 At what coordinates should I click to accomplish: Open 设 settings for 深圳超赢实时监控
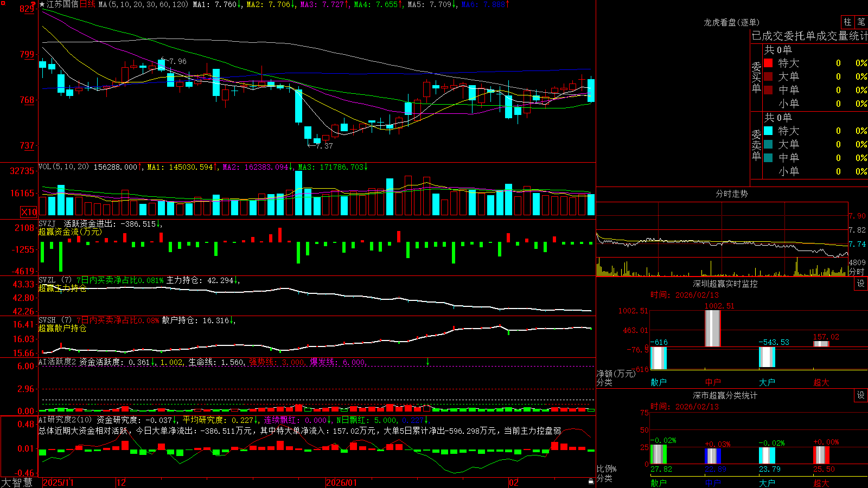(861, 284)
